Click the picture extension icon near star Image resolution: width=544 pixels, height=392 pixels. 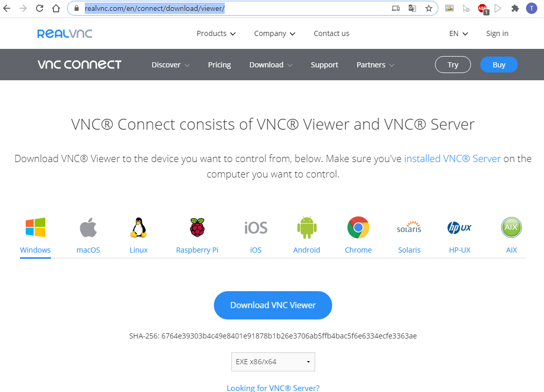pos(449,8)
